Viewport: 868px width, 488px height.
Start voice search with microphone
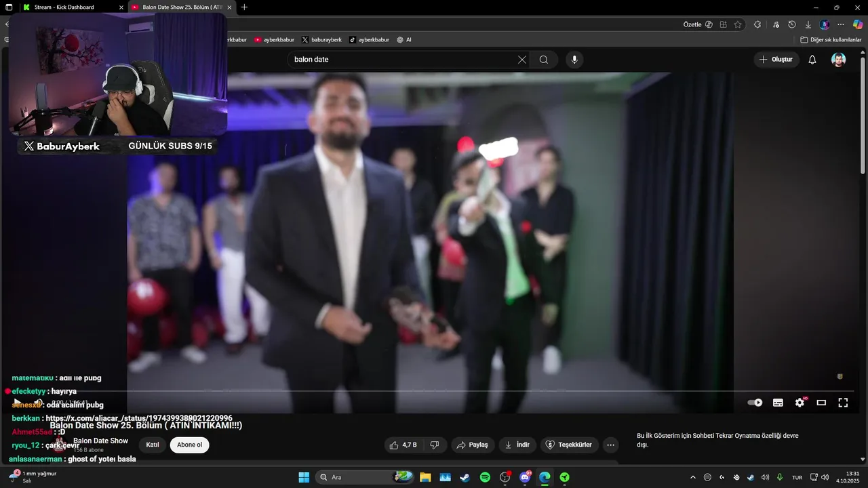(x=574, y=60)
